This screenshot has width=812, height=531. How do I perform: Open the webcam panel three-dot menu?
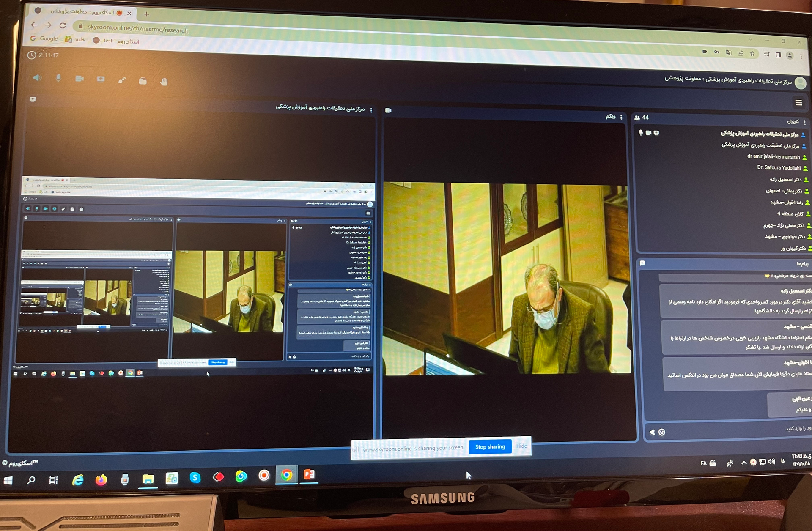pos(621,117)
